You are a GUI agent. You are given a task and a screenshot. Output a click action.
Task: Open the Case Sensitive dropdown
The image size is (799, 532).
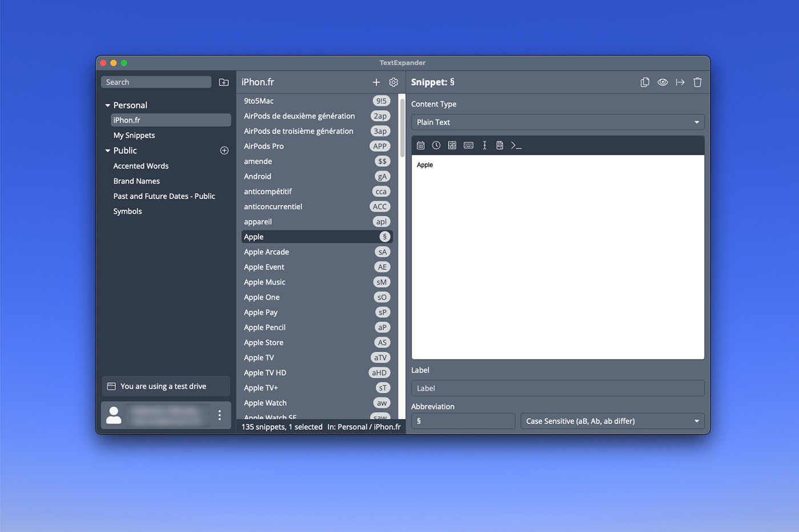pos(611,421)
